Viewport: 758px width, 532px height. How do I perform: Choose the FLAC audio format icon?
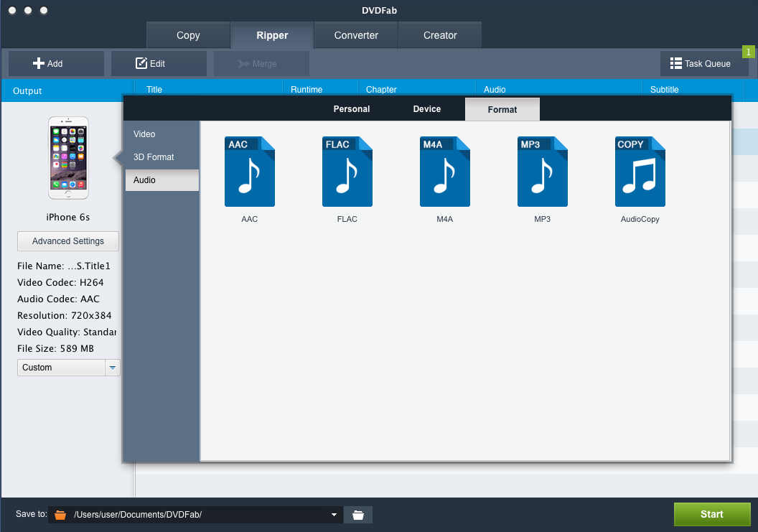pyautogui.click(x=347, y=172)
